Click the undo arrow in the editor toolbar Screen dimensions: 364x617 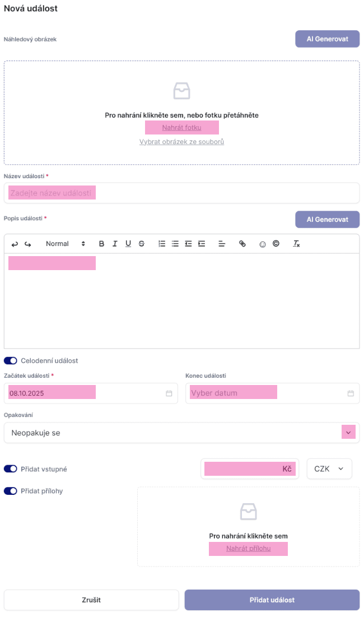(15, 244)
